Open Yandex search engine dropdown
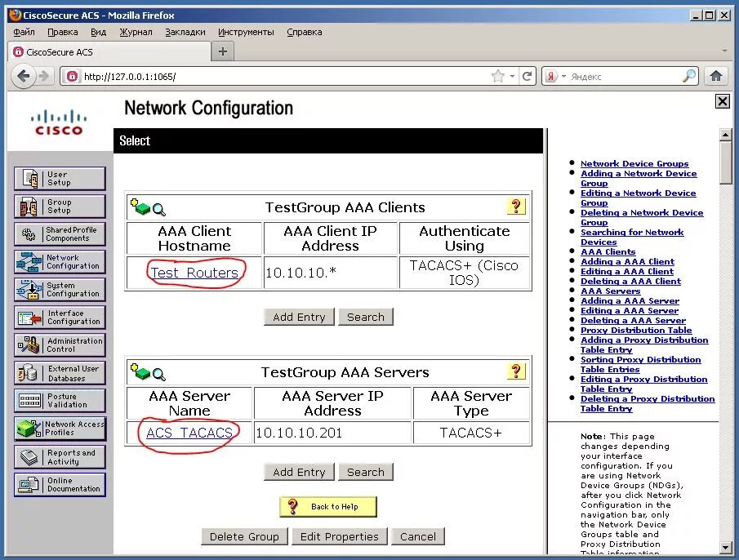The height and width of the screenshot is (560, 739). pyautogui.click(x=563, y=76)
